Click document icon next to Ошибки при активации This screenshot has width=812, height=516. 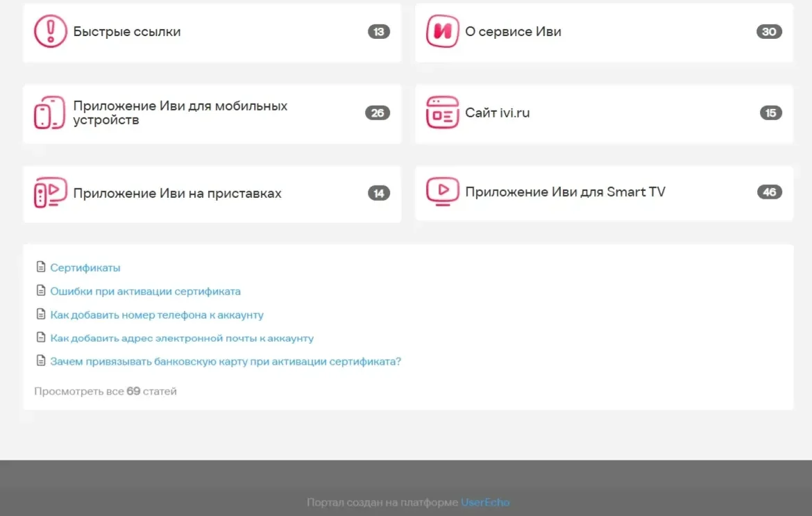pos(41,290)
